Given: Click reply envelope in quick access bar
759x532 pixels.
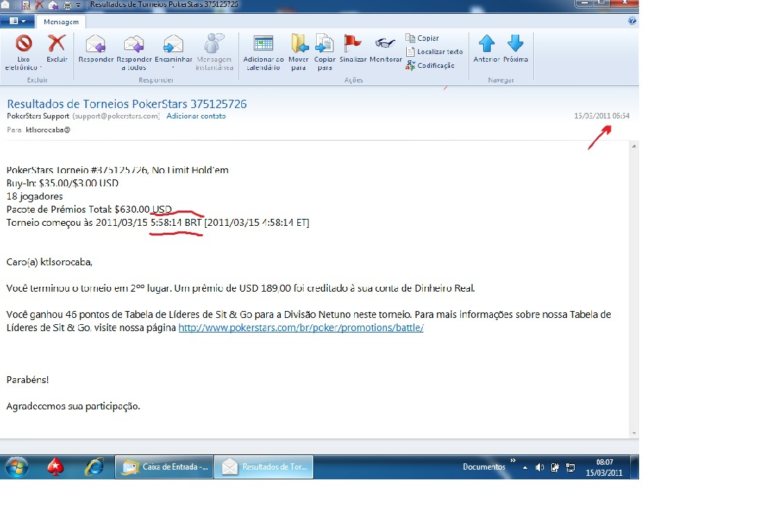Looking at the screenshot, I should [x=53, y=5].
